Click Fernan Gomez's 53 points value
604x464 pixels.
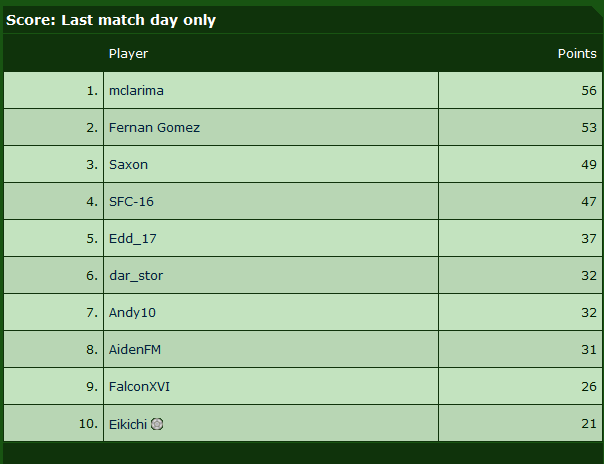589,127
